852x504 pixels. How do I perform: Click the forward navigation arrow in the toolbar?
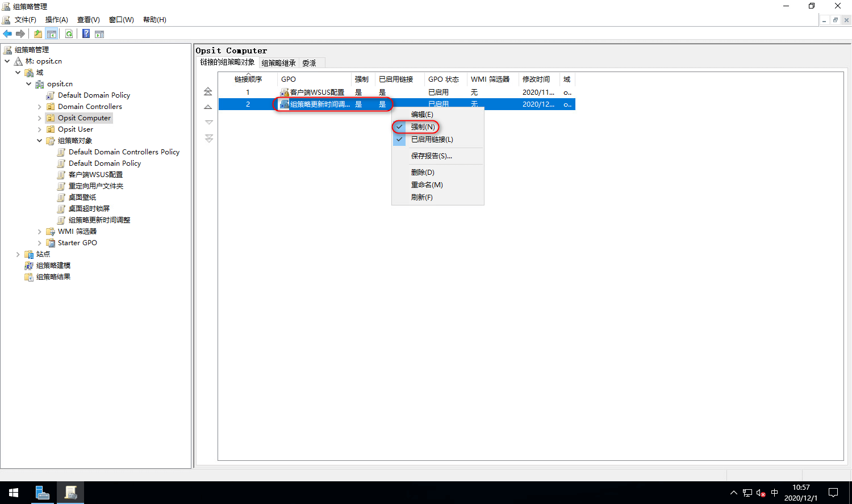(21, 33)
